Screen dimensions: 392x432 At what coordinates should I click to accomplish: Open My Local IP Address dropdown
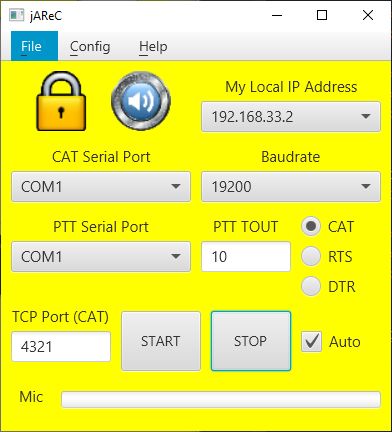(291, 117)
